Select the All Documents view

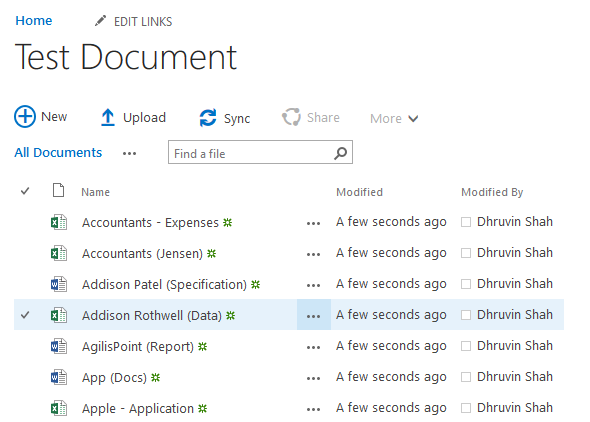click(58, 152)
